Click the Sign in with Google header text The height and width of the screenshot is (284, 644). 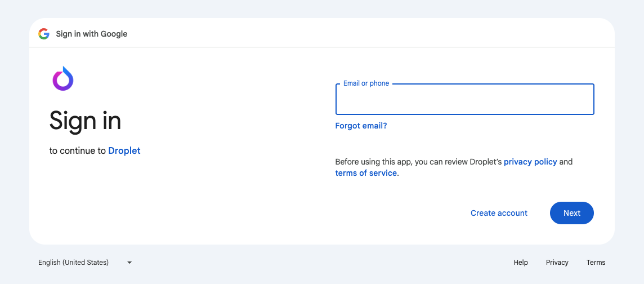pyautogui.click(x=92, y=34)
